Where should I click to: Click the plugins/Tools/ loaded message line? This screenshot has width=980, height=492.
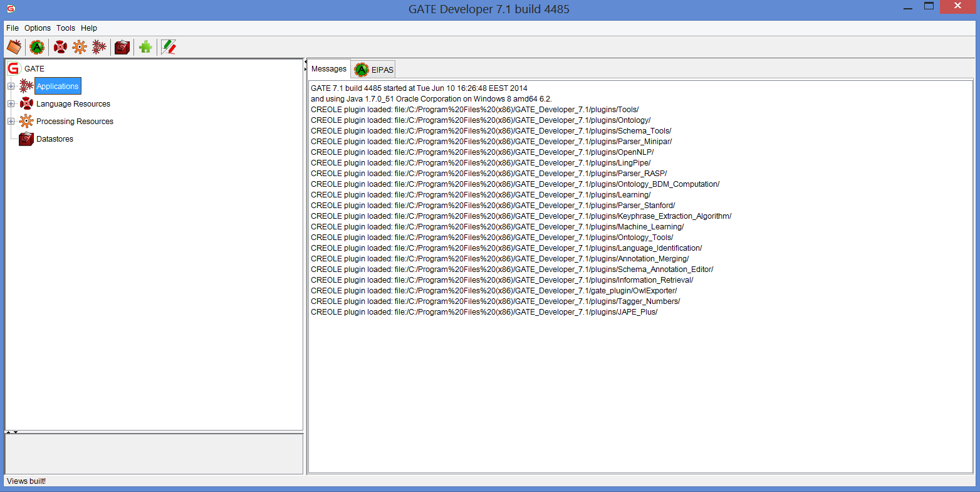(x=475, y=110)
